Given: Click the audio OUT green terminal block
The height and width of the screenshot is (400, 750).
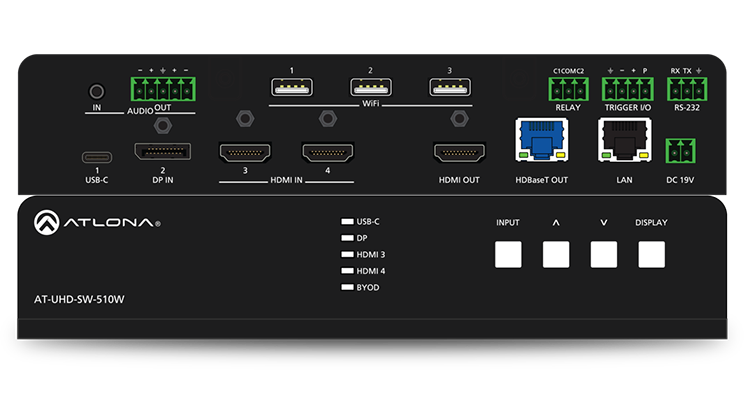Looking at the screenshot, I should pos(163,88).
